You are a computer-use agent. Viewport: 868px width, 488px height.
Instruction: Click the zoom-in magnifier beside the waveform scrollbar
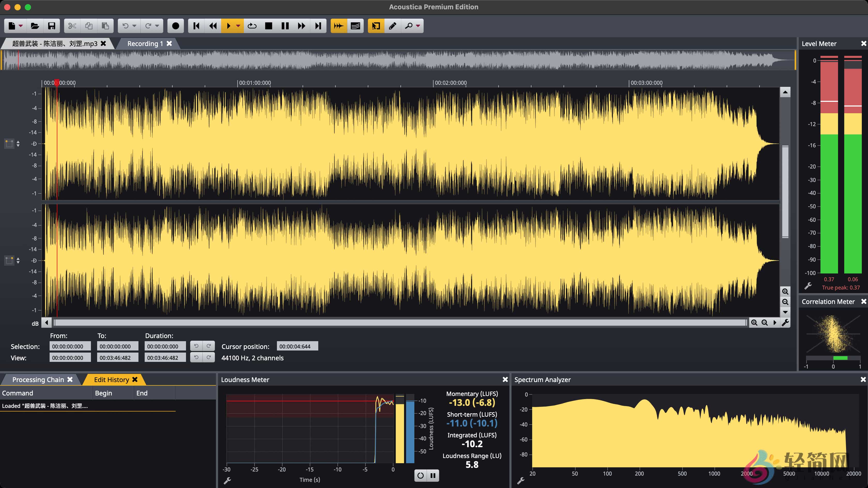point(754,322)
